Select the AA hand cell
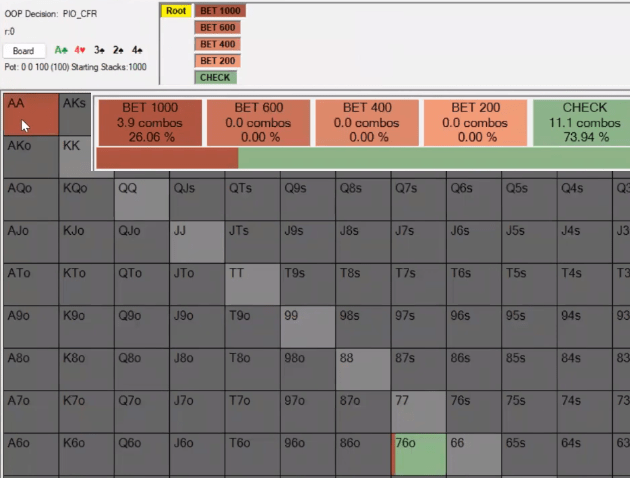Image resolution: width=630 pixels, height=478 pixels. point(31,114)
